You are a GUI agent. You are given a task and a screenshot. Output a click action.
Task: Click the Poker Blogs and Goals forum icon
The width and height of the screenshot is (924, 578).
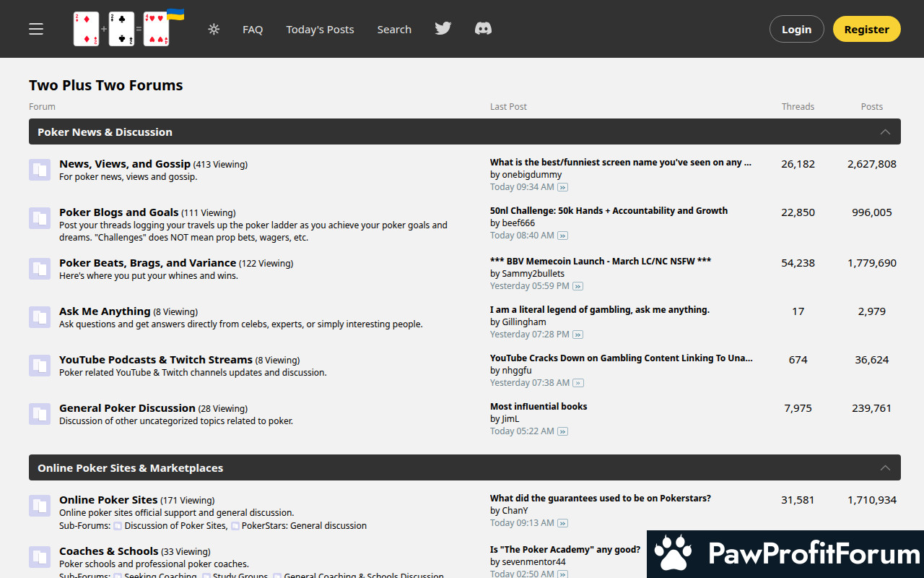coord(40,218)
